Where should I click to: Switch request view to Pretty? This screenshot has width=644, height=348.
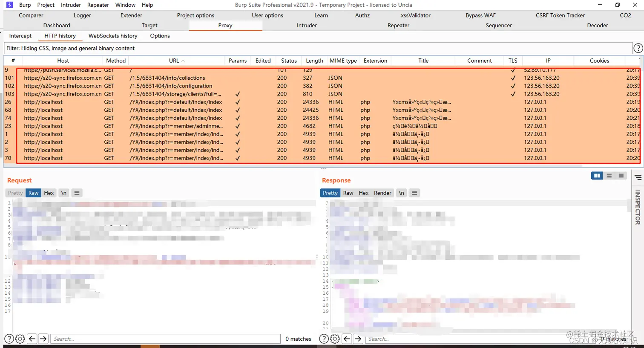point(15,193)
